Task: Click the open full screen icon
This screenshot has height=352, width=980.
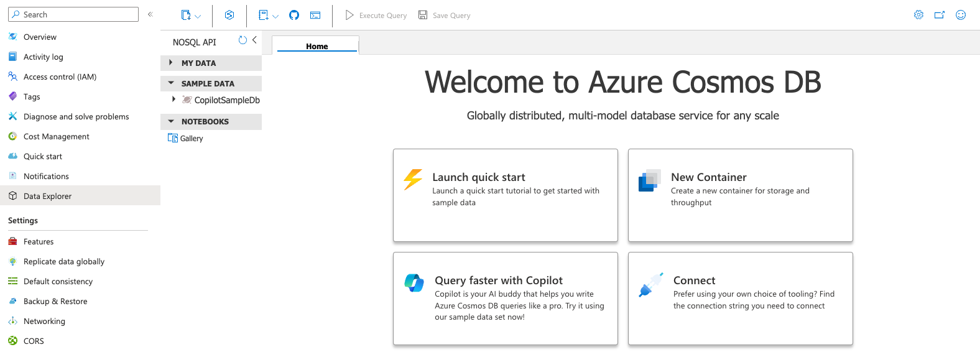Action: (x=940, y=15)
